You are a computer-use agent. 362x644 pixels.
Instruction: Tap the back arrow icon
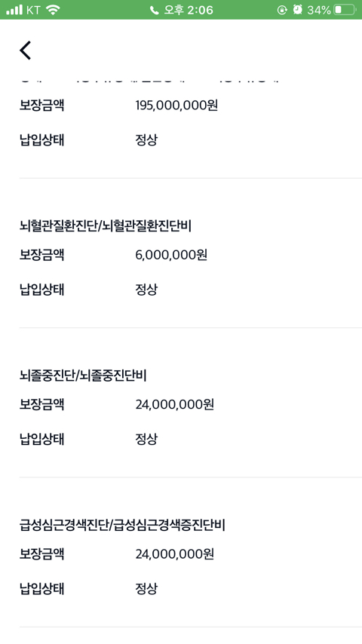[x=25, y=51]
